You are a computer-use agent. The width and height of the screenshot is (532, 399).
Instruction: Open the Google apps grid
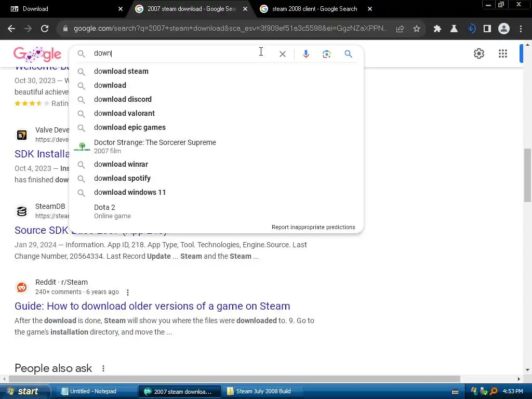[503, 54]
